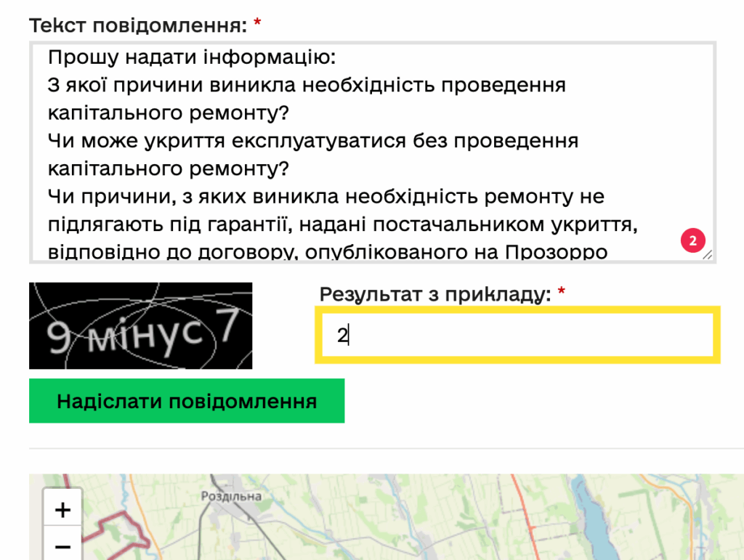The width and height of the screenshot is (744, 560).
Task: Click the 'Результат з прикладу:' label
Action: (435, 294)
